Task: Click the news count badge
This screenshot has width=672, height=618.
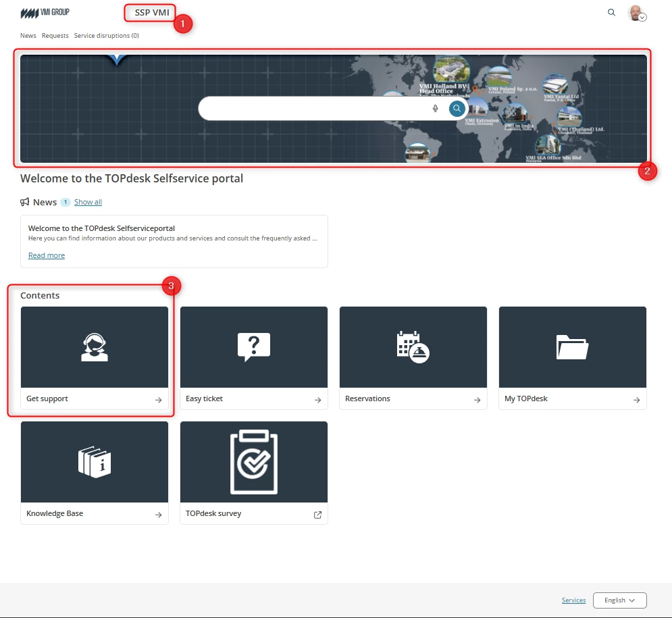Action: [x=65, y=202]
